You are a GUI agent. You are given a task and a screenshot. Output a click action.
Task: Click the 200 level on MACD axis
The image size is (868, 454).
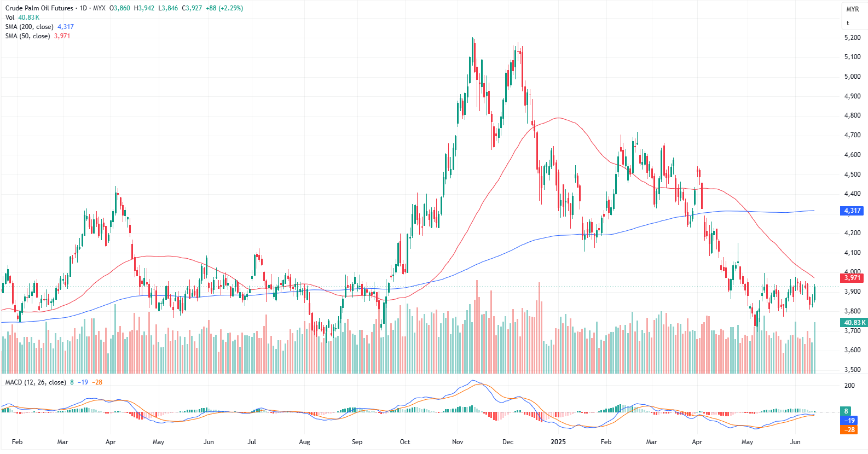[849, 386]
